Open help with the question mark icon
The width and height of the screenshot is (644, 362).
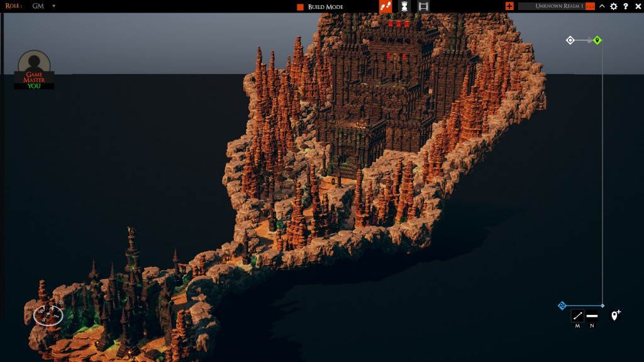click(x=626, y=6)
